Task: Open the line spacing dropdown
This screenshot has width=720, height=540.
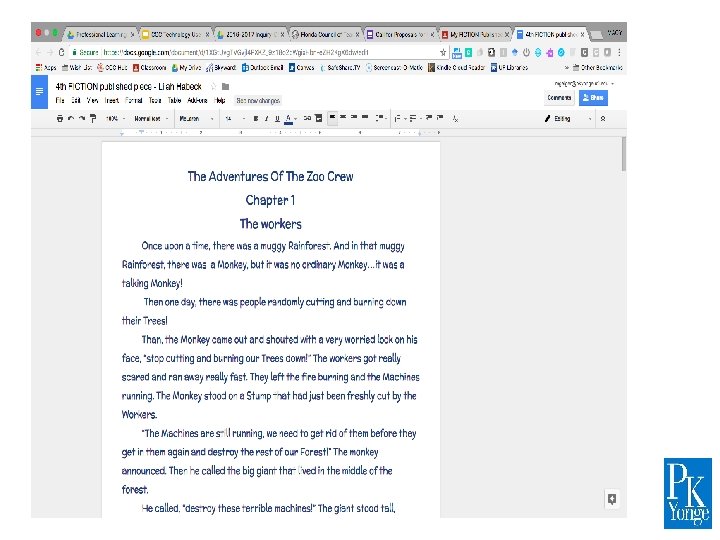Action: tap(381, 118)
